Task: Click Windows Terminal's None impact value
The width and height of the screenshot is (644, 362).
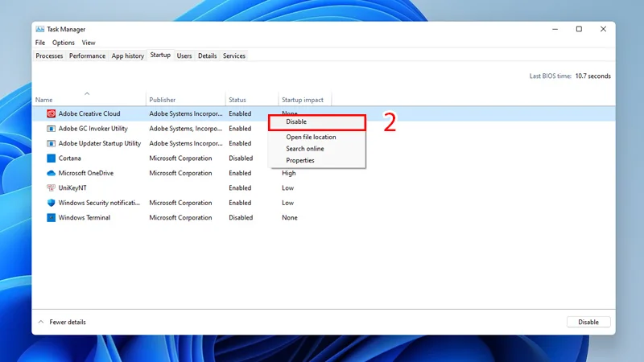Action: pos(290,217)
